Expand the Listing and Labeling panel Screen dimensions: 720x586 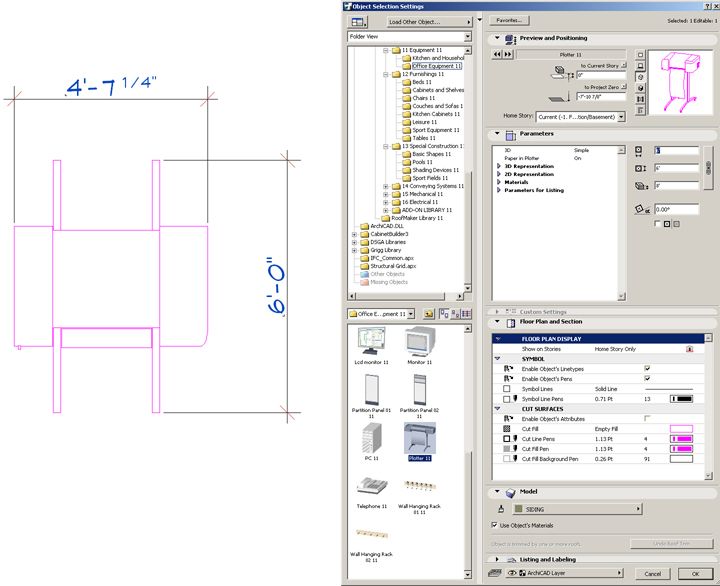[x=497, y=559]
